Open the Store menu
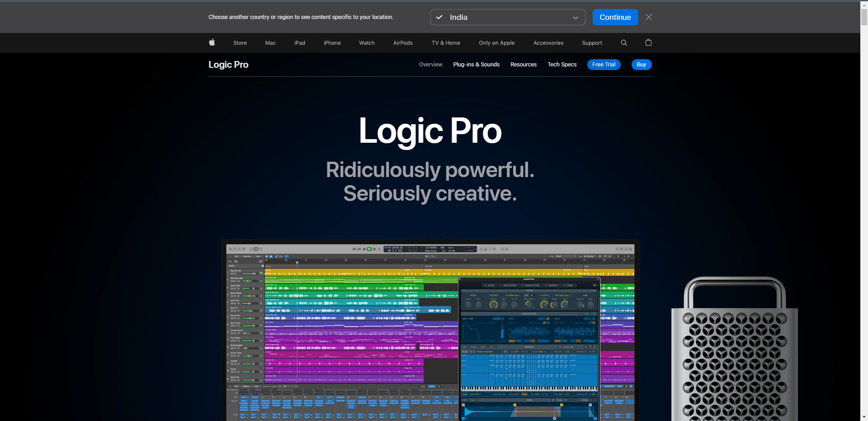The width and height of the screenshot is (868, 421). (x=240, y=43)
